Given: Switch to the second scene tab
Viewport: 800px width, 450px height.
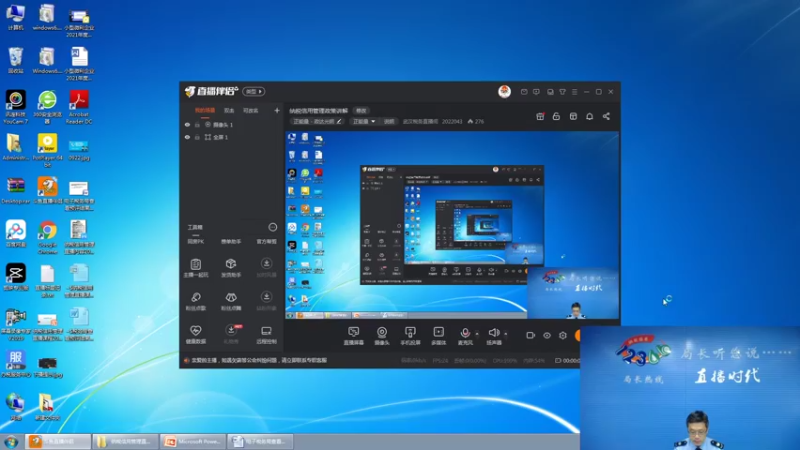Looking at the screenshot, I should pos(229,111).
